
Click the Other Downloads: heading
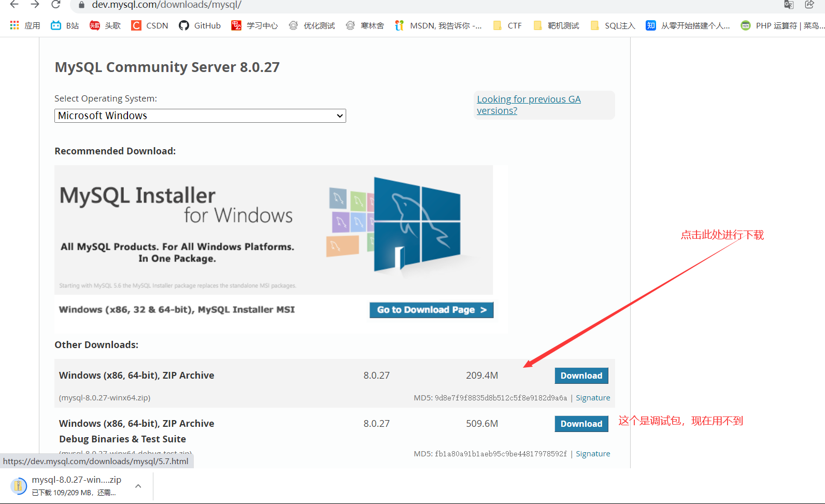[96, 345]
